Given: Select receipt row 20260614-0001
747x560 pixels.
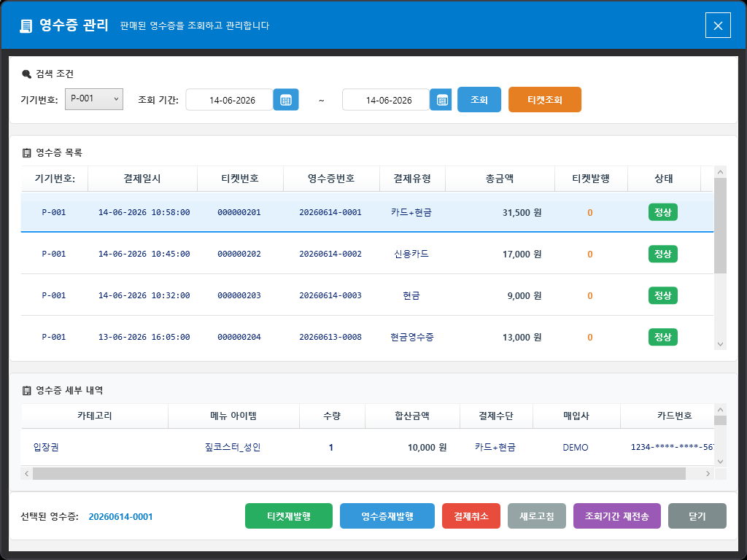Looking at the screenshot, I should (x=368, y=212).
